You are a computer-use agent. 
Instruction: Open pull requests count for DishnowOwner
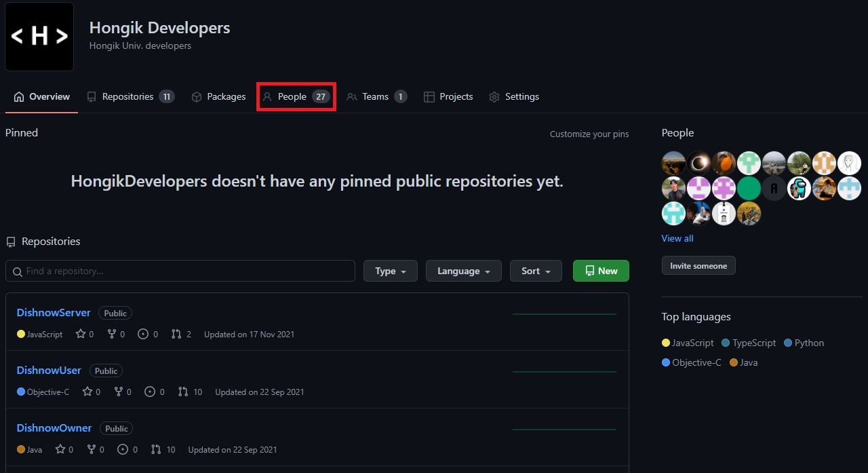click(163, 449)
